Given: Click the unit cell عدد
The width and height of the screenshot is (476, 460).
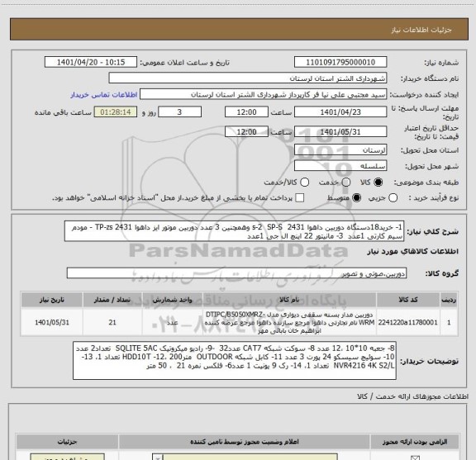Looking at the screenshot, I should point(172,322).
